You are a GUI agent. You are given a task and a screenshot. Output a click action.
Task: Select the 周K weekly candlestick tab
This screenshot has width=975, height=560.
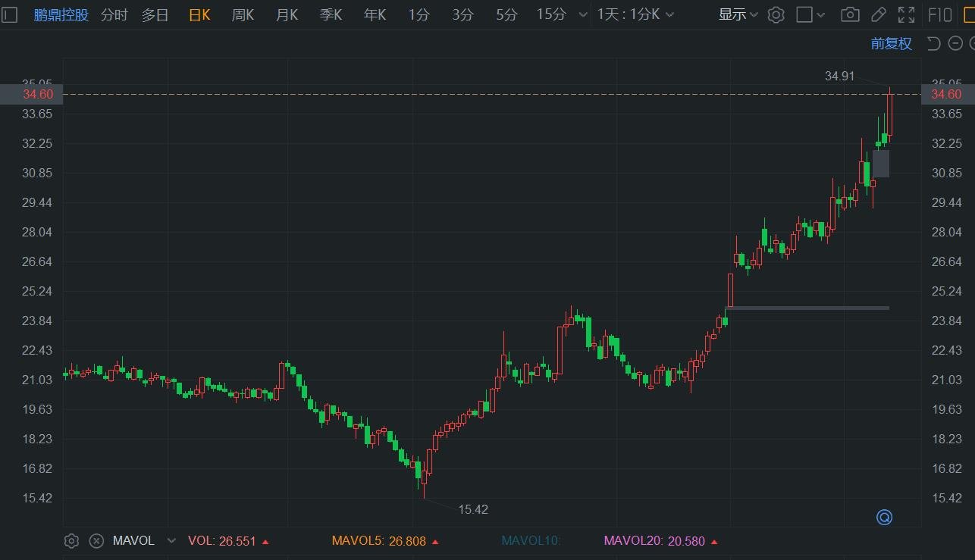243,14
